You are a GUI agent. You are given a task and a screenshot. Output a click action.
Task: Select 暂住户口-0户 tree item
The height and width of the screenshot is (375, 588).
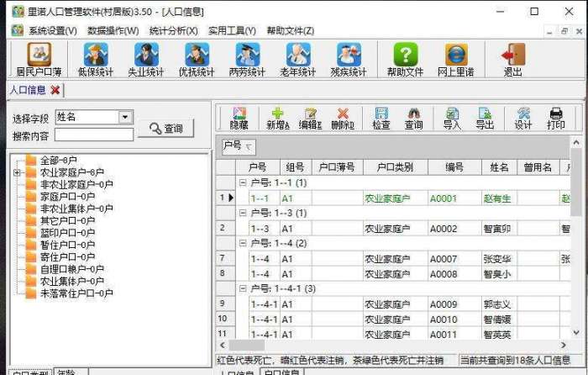[67, 245]
